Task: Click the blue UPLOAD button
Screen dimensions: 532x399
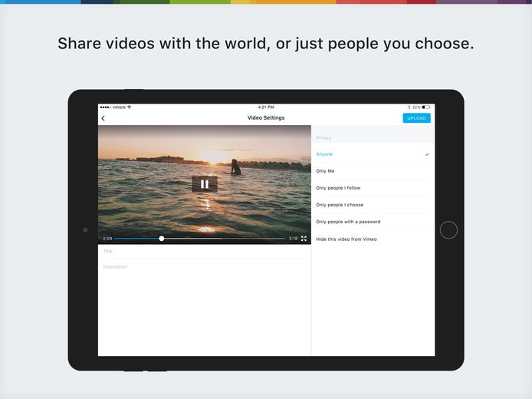Action: pyautogui.click(x=416, y=118)
